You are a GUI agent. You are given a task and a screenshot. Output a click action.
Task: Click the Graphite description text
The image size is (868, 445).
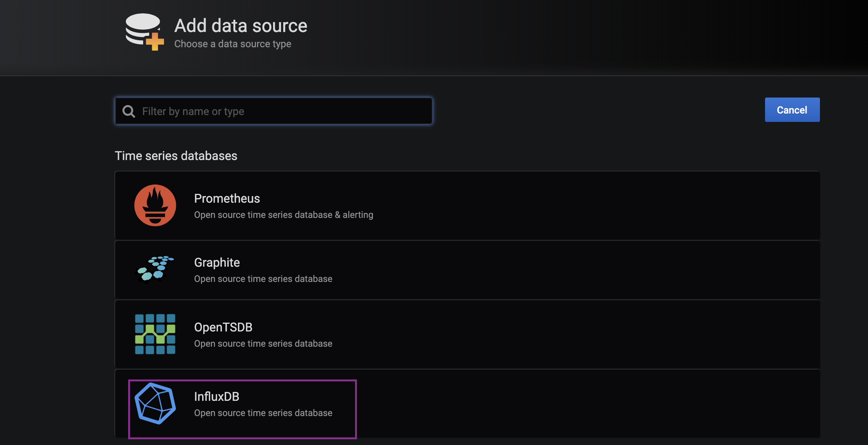[x=263, y=279]
